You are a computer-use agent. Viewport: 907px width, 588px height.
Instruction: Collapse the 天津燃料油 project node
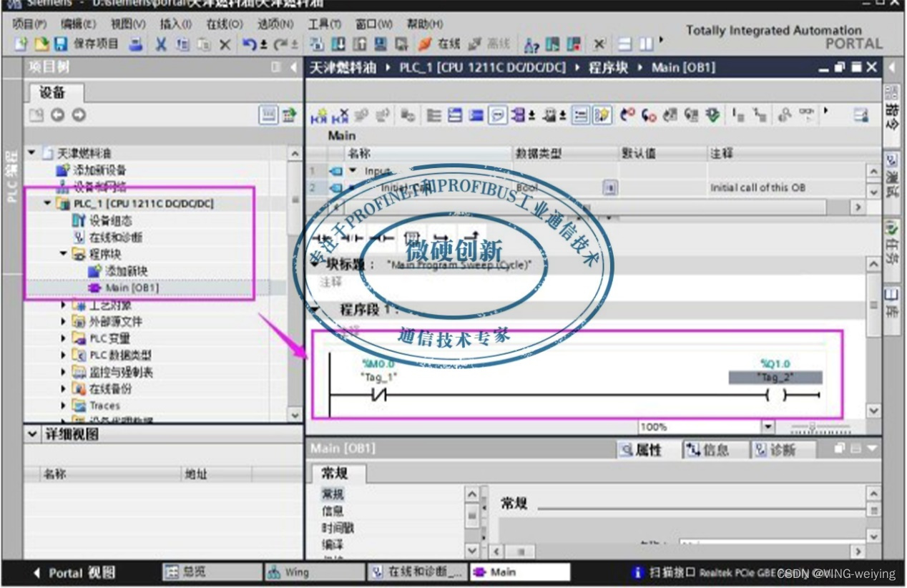coord(31,153)
